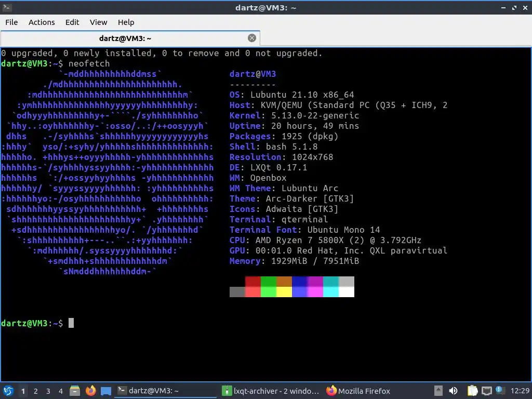
Task: Open the panel clock showing 12:29
Action: coord(520,391)
